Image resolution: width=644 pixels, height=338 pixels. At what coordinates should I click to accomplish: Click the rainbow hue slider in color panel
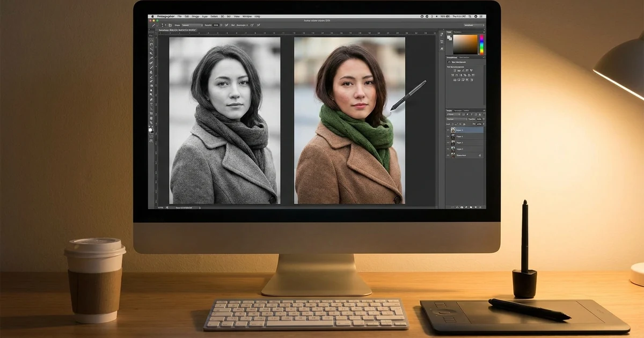(x=481, y=45)
